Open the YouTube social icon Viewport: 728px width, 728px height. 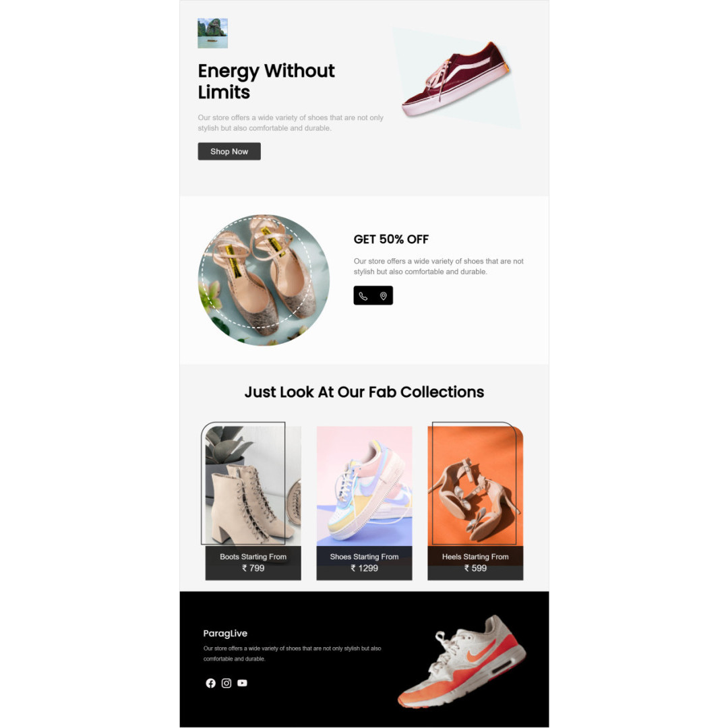click(x=243, y=683)
